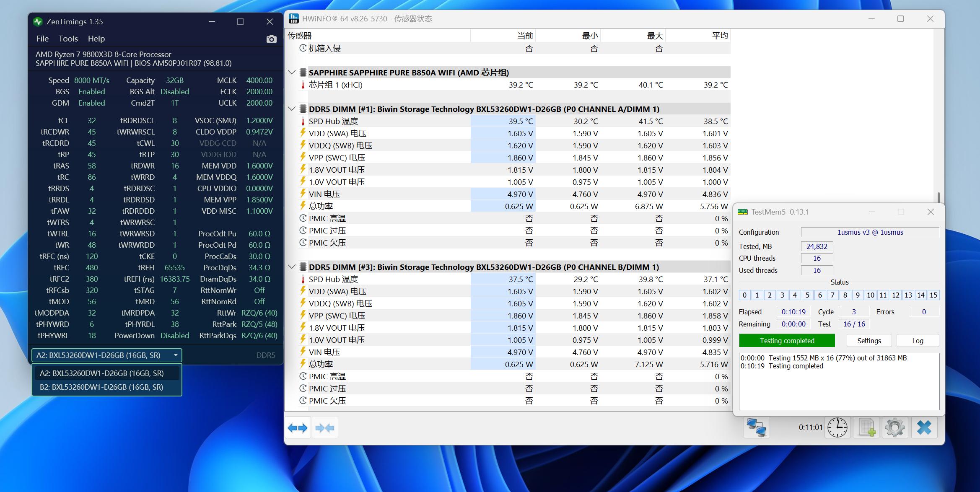Click the 当前 column header in HWiNFO
Image resolution: width=980 pixels, height=492 pixels.
point(503,36)
